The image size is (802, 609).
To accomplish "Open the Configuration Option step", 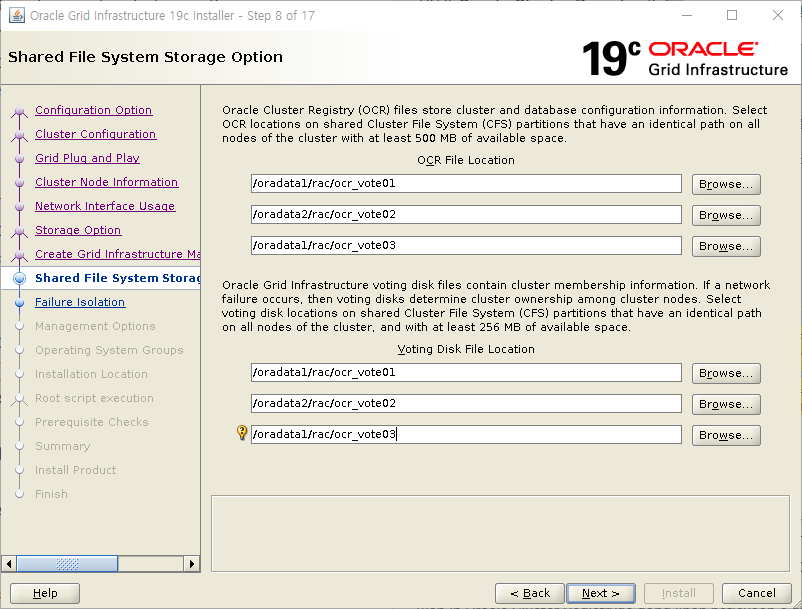I will 94,110.
